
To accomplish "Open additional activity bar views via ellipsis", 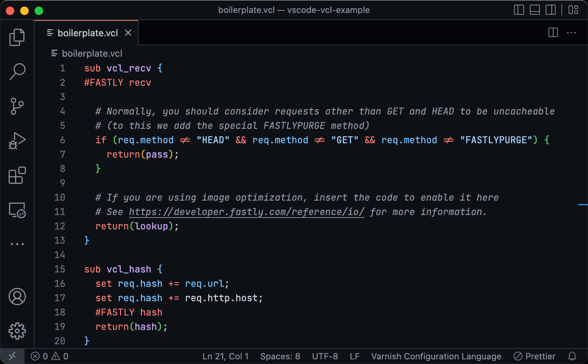I will [x=17, y=244].
